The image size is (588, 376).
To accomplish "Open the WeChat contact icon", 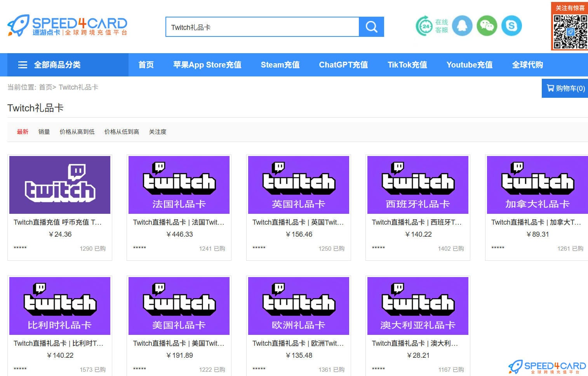I will click(x=487, y=26).
